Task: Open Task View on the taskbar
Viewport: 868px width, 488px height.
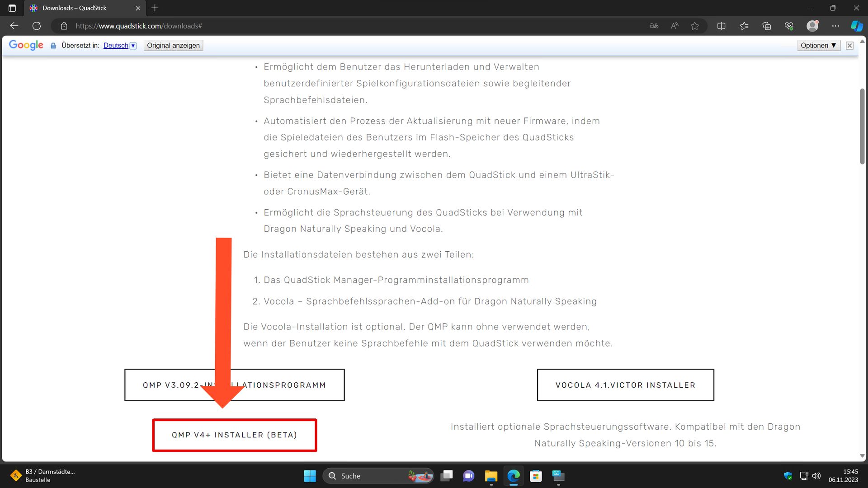Action: pos(447,476)
